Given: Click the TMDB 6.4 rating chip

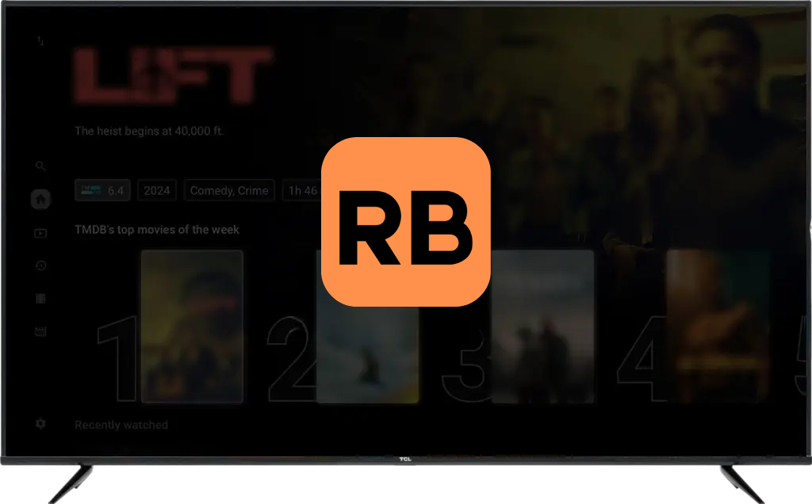Looking at the screenshot, I should click(102, 190).
